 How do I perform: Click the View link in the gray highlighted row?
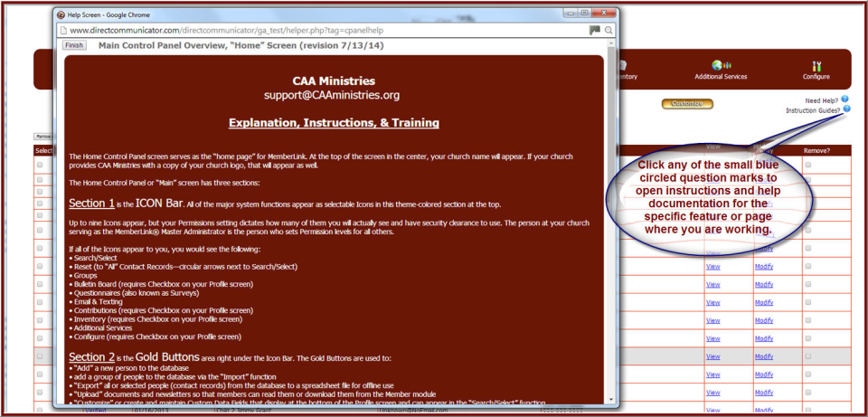tap(713, 356)
